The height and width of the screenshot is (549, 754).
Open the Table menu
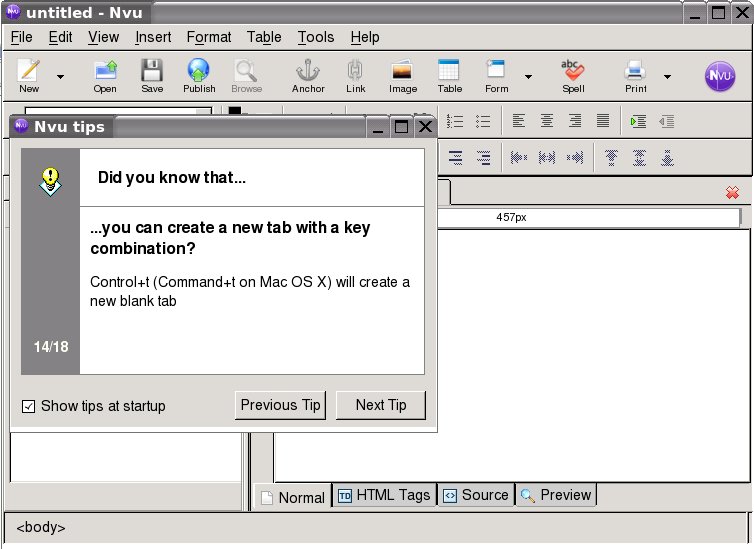click(264, 37)
